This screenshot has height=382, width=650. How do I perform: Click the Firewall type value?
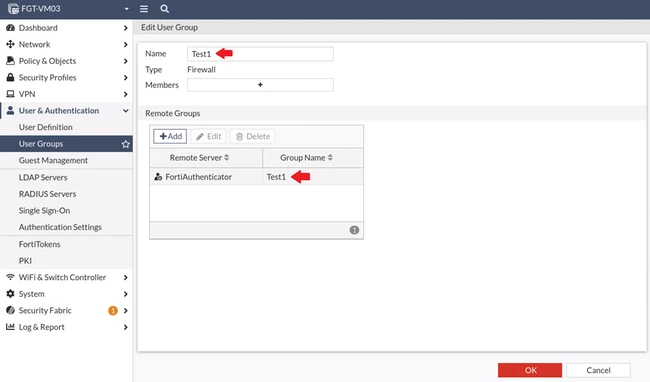pyautogui.click(x=201, y=70)
